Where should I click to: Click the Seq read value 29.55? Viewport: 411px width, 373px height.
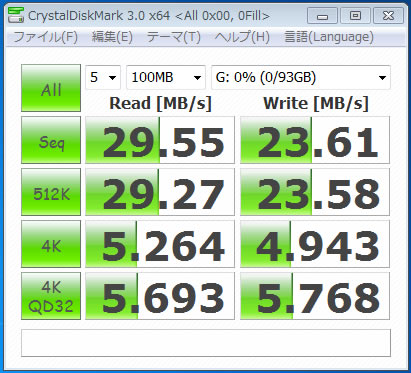(160, 140)
